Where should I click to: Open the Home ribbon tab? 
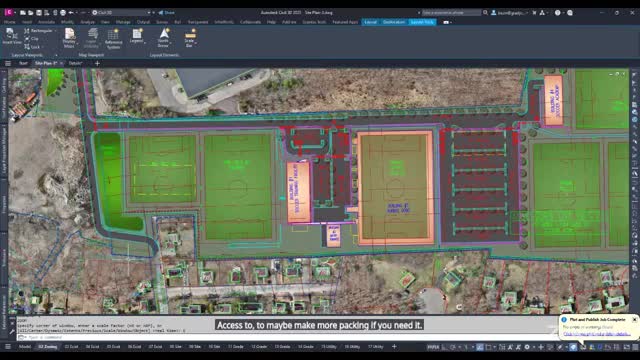click(9, 22)
